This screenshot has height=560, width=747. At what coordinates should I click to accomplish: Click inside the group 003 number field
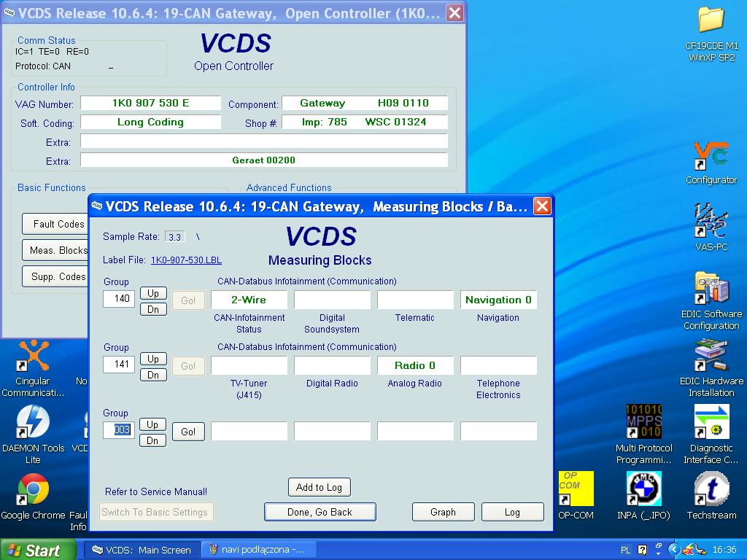119,430
